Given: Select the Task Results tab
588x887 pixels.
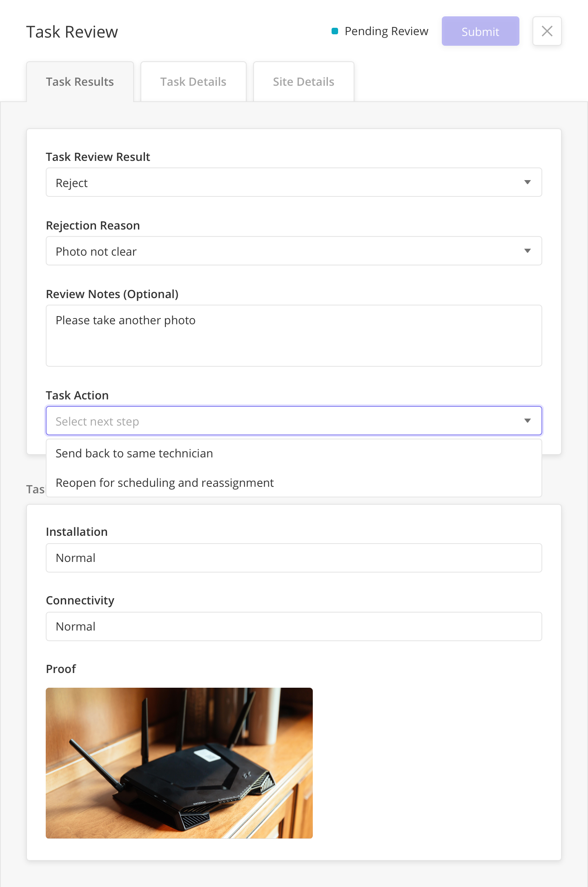Looking at the screenshot, I should [80, 82].
